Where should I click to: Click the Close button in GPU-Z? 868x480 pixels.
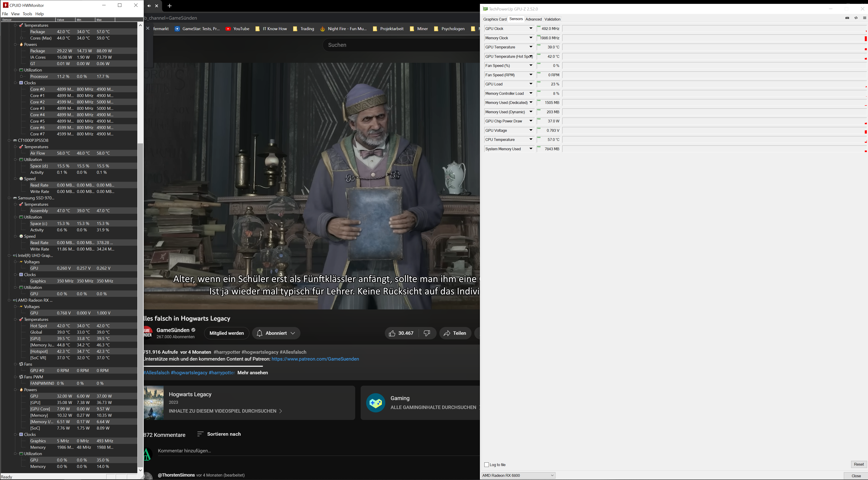pos(856,476)
